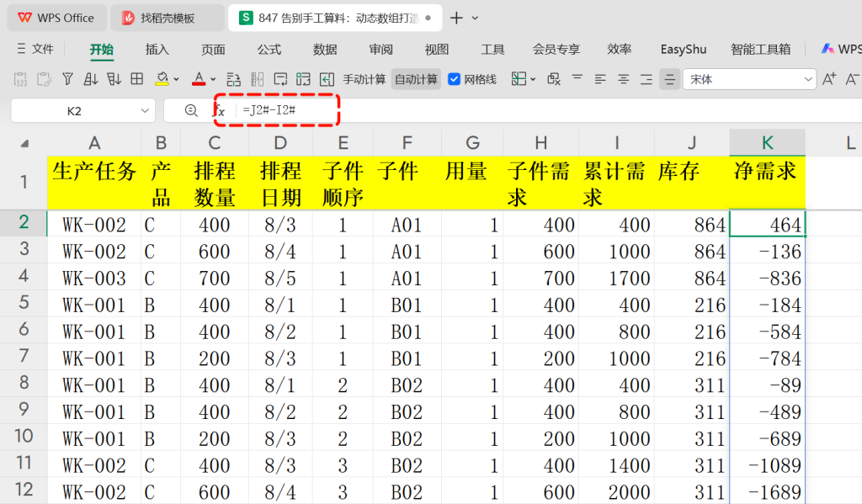Select column K header
Image resolution: width=862 pixels, height=504 pixels.
(768, 143)
